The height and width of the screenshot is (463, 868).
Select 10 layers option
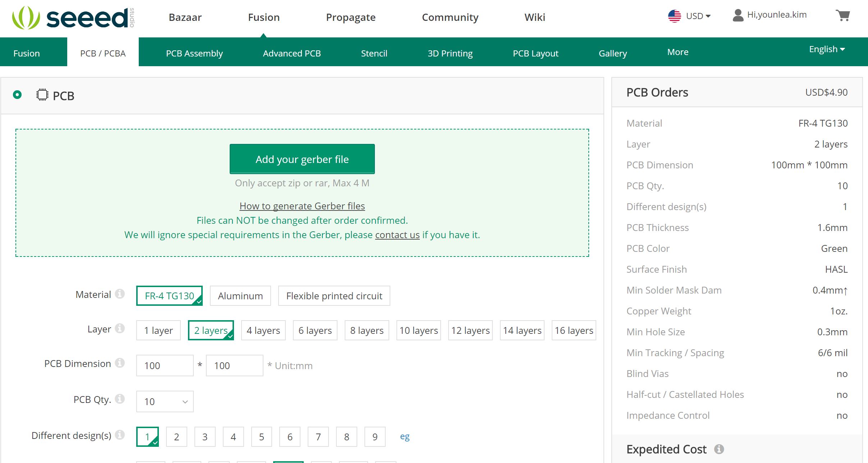point(419,330)
